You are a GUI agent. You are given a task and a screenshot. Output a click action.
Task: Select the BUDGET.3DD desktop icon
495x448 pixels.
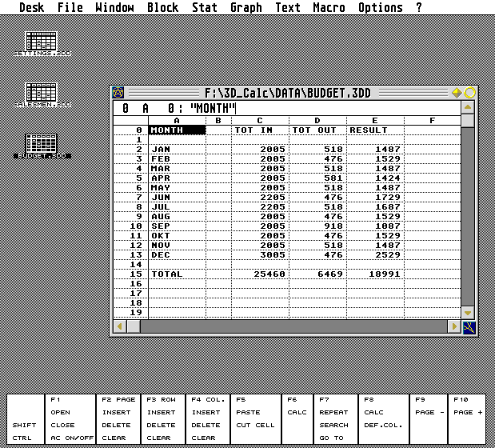coord(41,145)
